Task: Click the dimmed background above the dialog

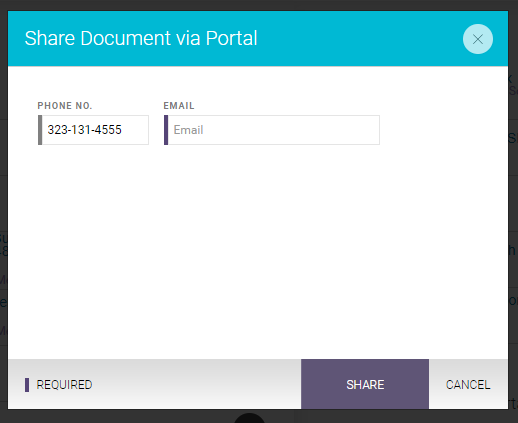Action: [x=259, y=5]
